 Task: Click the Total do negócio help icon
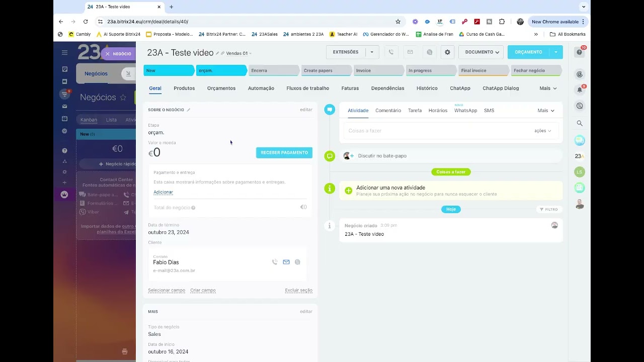click(x=193, y=208)
